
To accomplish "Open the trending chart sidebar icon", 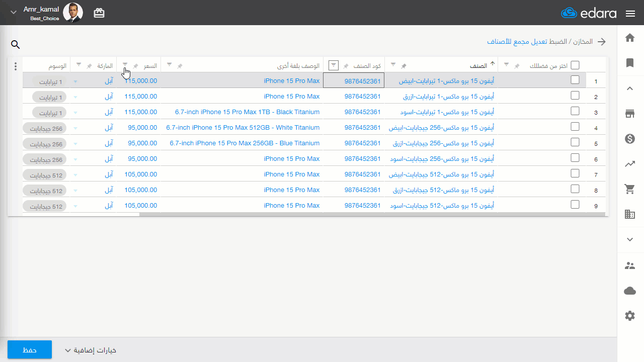I will coord(629,164).
